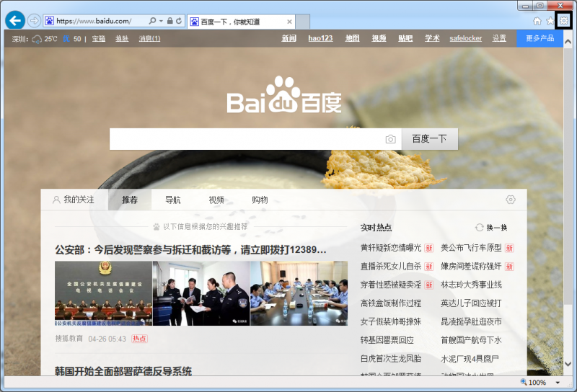This screenshot has width=577, height=392.
Task: Click the 搜狐教育 source label
Action: [69, 339]
